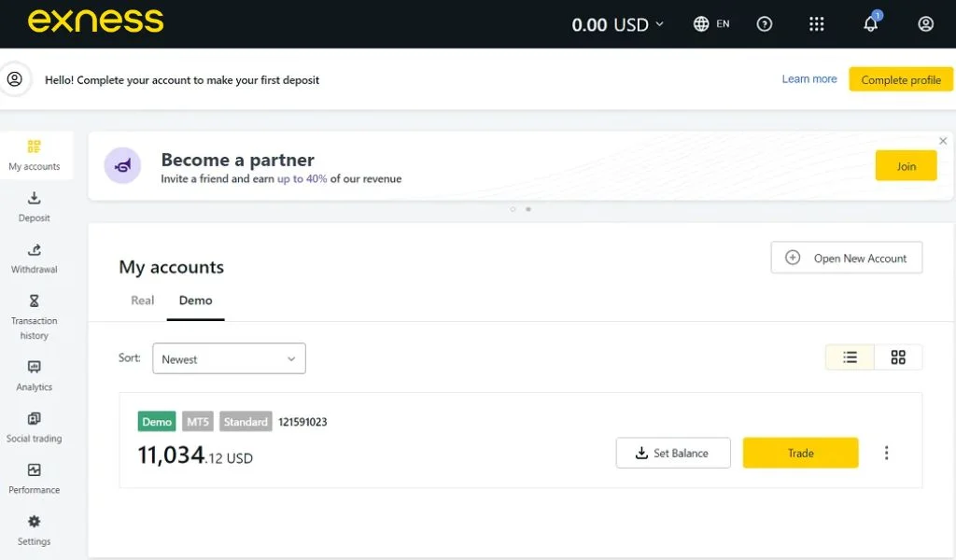Open the apps grid menu

[x=817, y=23]
